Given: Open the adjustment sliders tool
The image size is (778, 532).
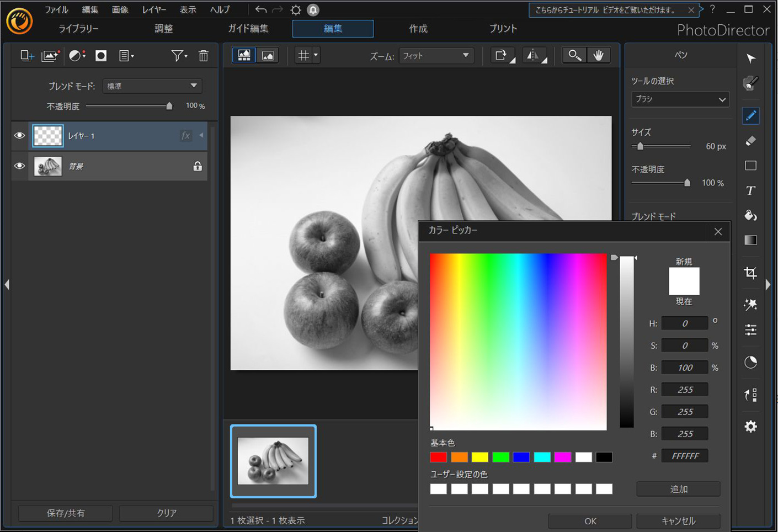Looking at the screenshot, I should (x=751, y=330).
